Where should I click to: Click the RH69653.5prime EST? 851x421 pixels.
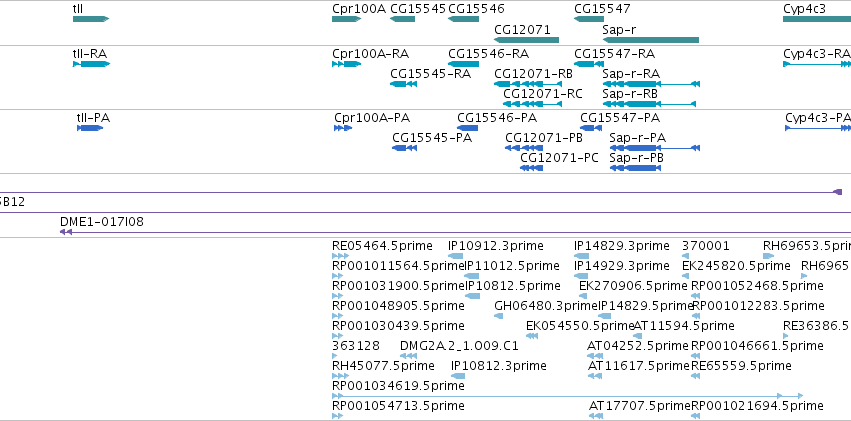[x=769, y=256]
